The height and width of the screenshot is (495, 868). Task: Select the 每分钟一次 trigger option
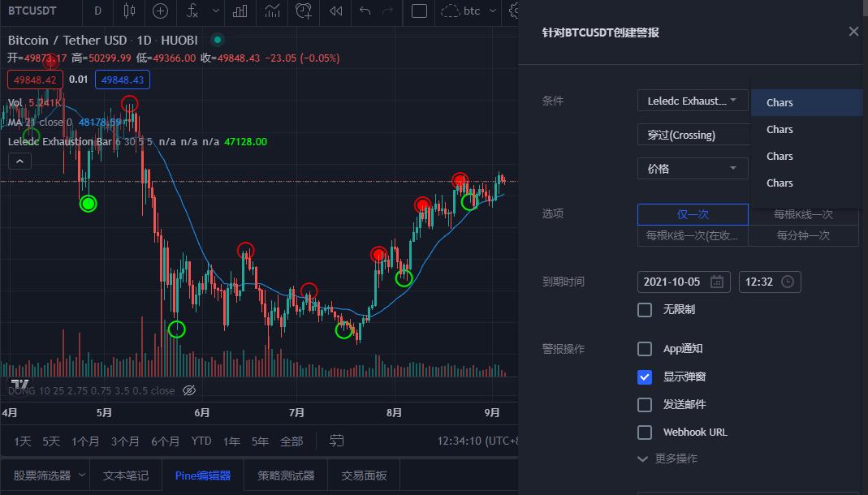pos(803,235)
